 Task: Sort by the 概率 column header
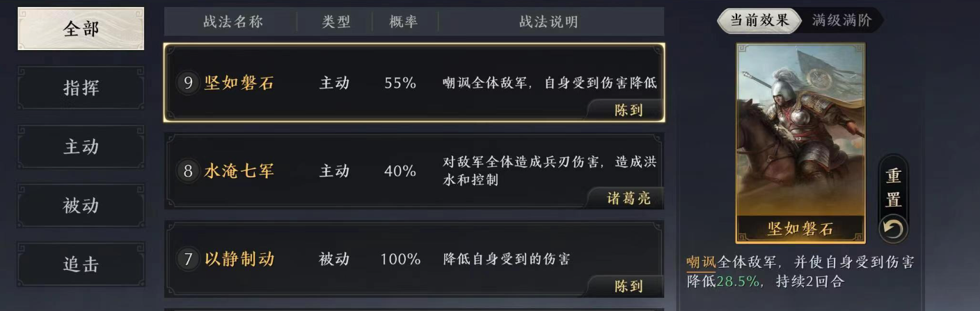point(404,22)
